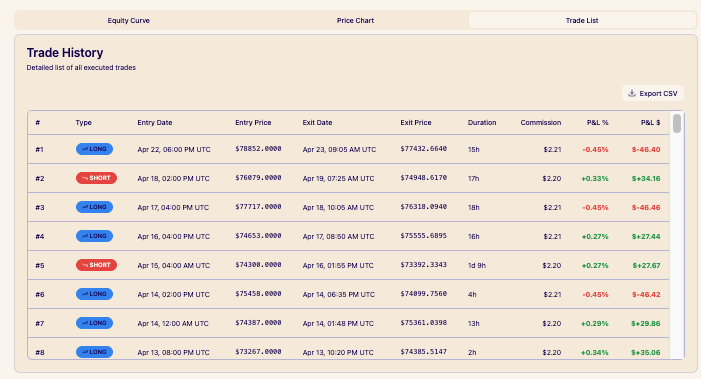701x379 pixels.
Task: Click P&L value $+29.86
Action: pos(646,324)
